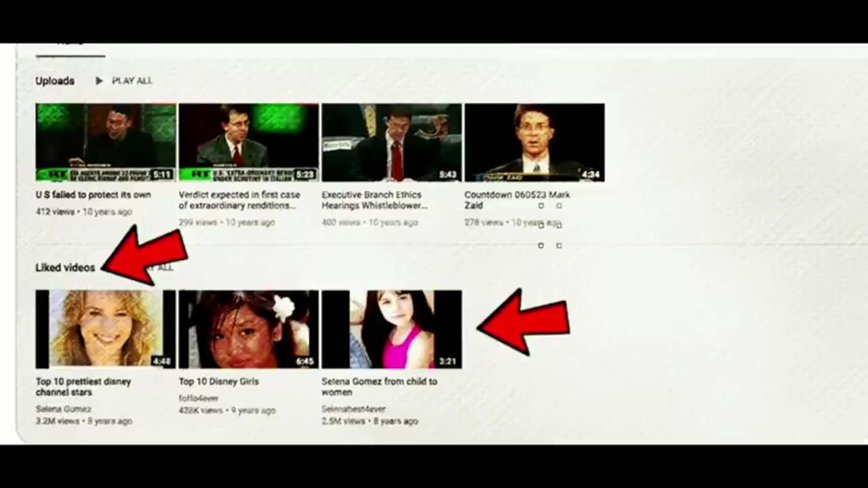This screenshot has width=868, height=488.
Task: Open the 'Selena Gomez from child to women' thumbnail
Action: click(x=392, y=329)
